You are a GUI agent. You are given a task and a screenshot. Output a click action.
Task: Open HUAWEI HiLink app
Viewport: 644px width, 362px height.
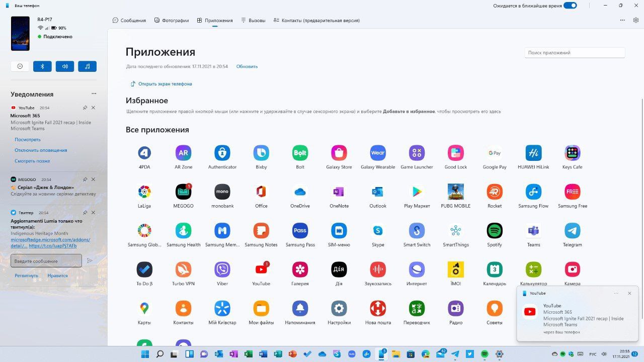[x=533, y=153]
